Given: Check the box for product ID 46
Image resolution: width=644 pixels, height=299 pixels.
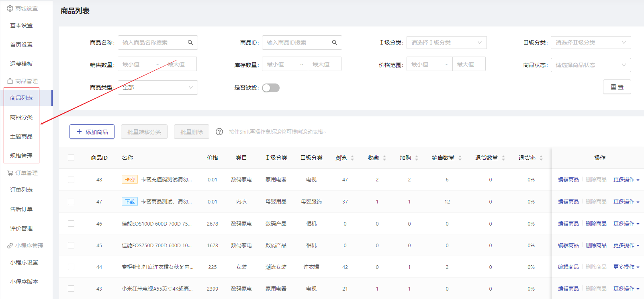Looking at the screenshot, I should [x=71, y=224].
